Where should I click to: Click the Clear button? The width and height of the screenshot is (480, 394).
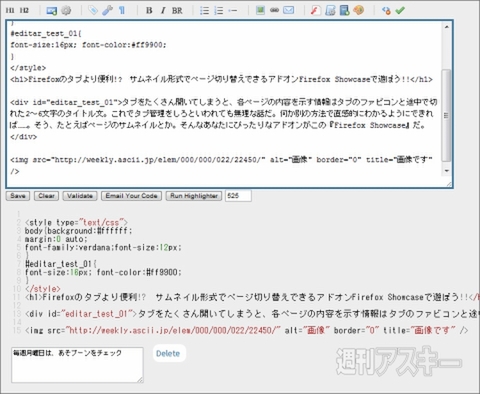click(x=46, y=196)
